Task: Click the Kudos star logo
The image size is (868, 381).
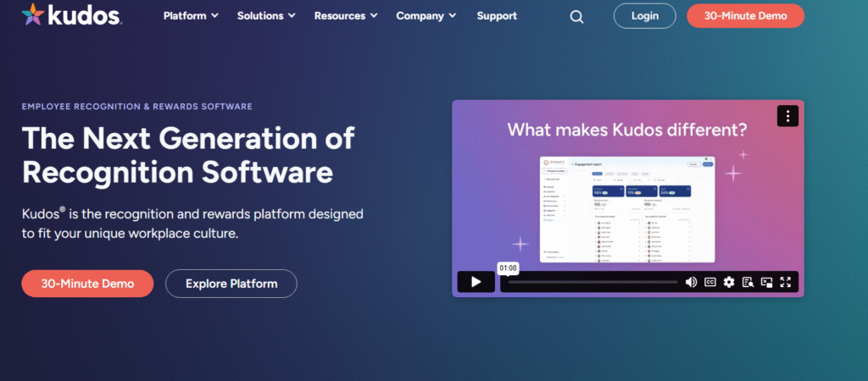Action: 33,15
